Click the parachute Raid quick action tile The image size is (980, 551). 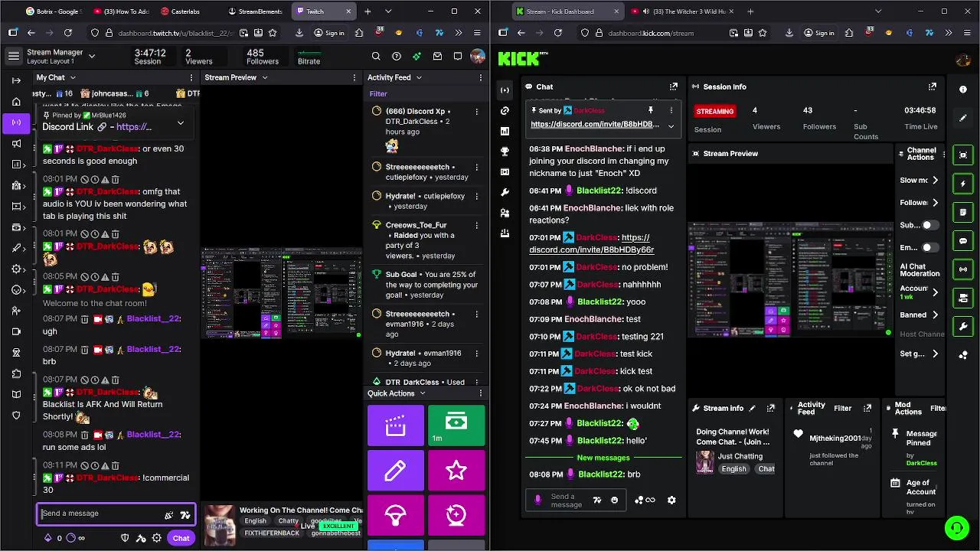tap(395, 515)
